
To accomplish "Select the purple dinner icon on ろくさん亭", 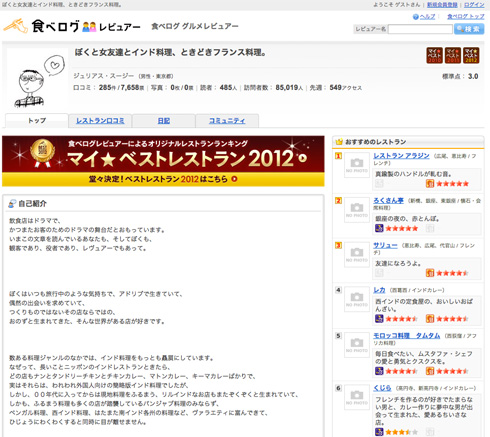I will 379,228.
